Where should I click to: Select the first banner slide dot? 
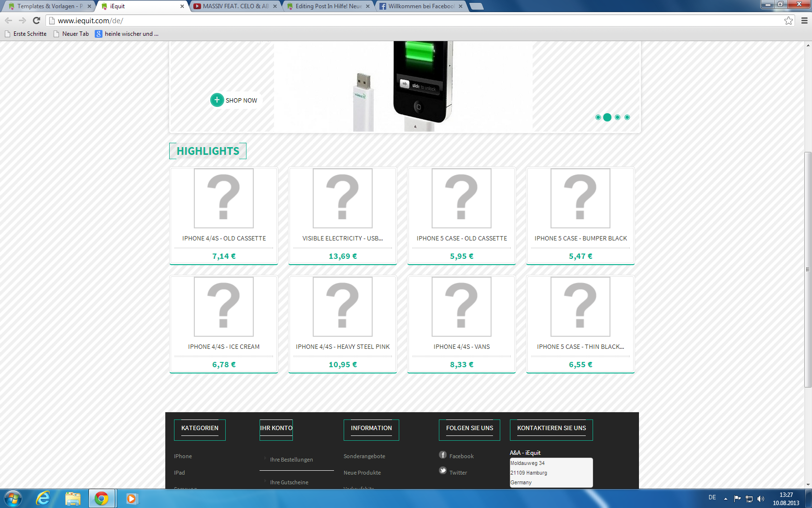598,117
